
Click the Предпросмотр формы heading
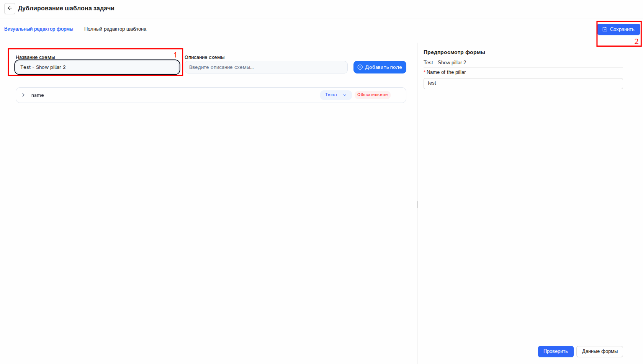click(x=454, y=52)
